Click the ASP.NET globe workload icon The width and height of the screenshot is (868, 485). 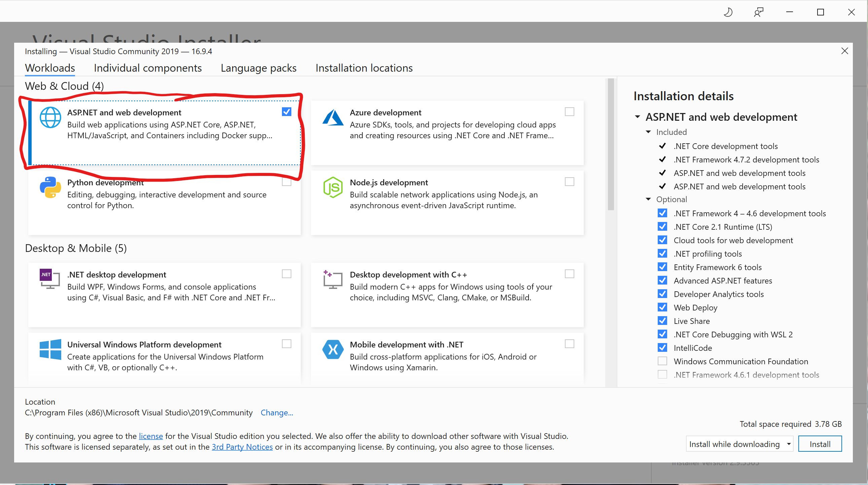coord(50,117)
